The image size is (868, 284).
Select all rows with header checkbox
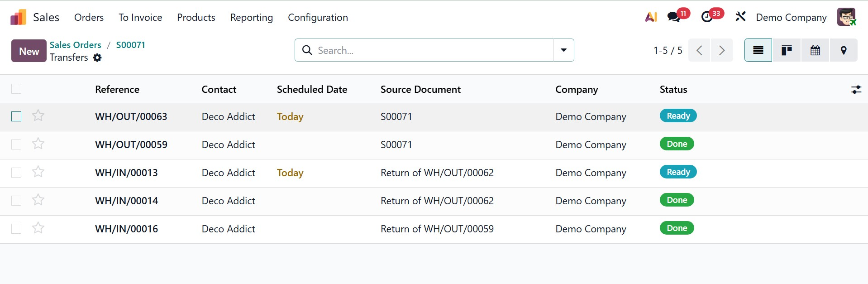[x=16, y=89]
